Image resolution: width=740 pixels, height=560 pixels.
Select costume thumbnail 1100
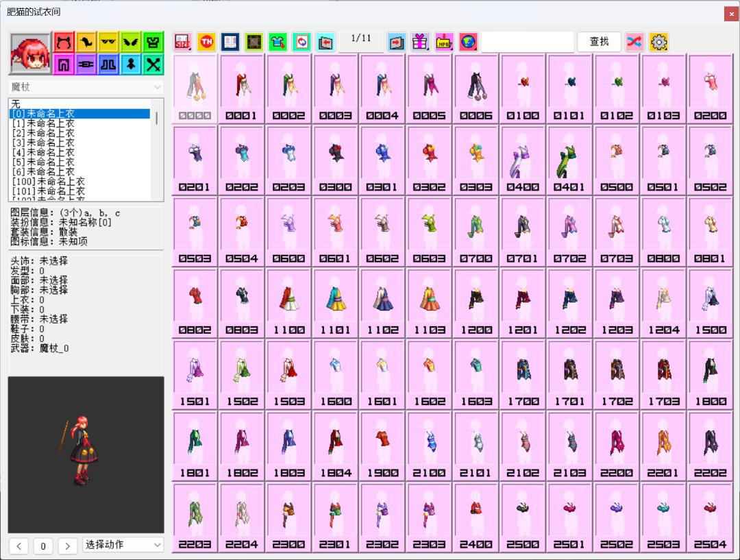[x=289, y=302]
